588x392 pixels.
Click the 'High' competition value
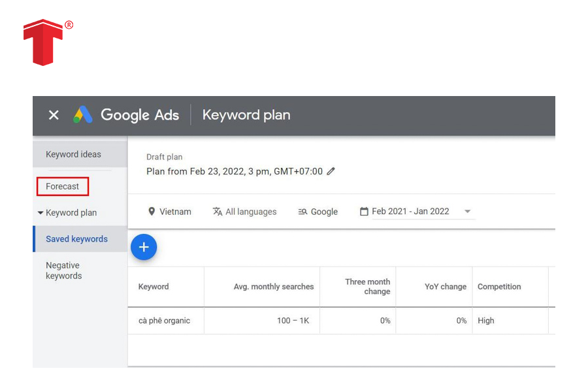pyautogui.click(x=485, y=321)
